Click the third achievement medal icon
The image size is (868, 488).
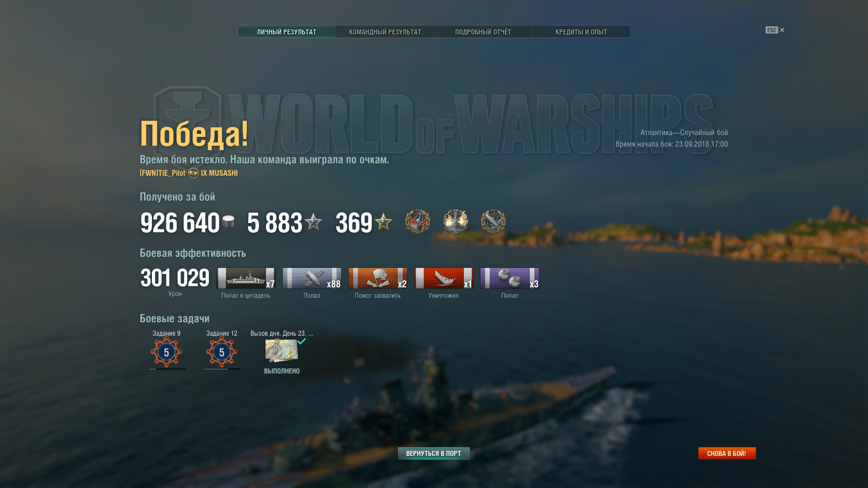[x=493, y=221]
